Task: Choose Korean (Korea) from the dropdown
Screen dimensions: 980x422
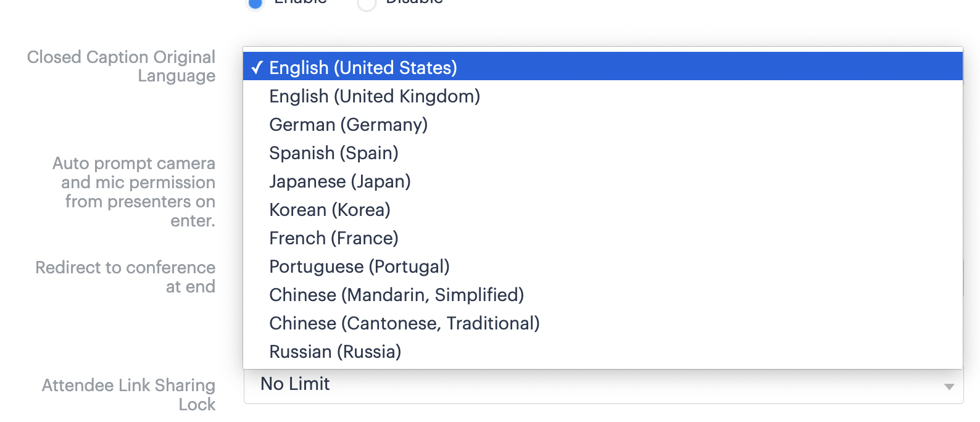Action: [x=330, y=210]
